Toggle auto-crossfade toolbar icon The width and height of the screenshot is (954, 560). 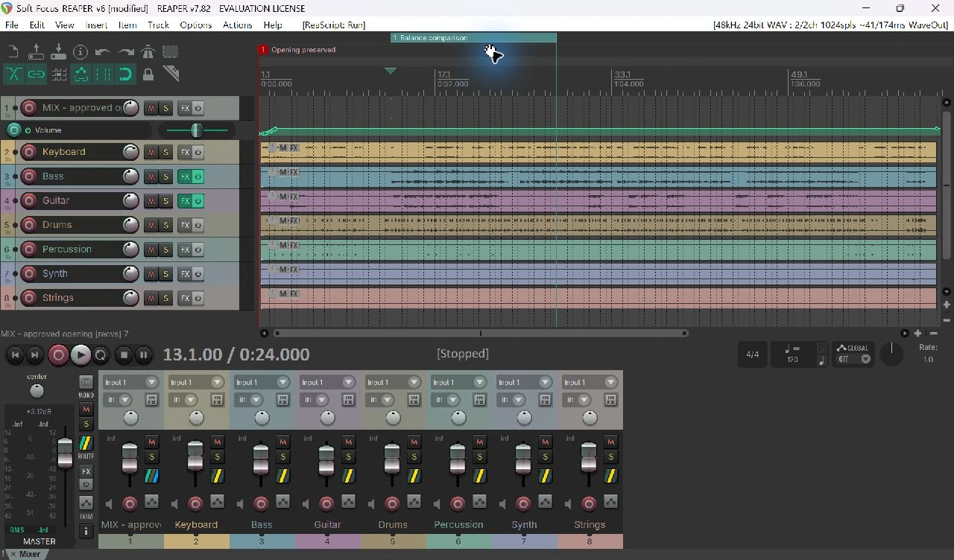pyautogui.click(x=13, y=74)
